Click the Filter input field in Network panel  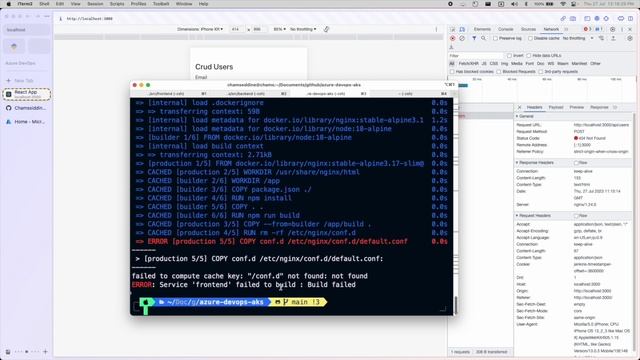pyautogui.click(x=476, y=56)
